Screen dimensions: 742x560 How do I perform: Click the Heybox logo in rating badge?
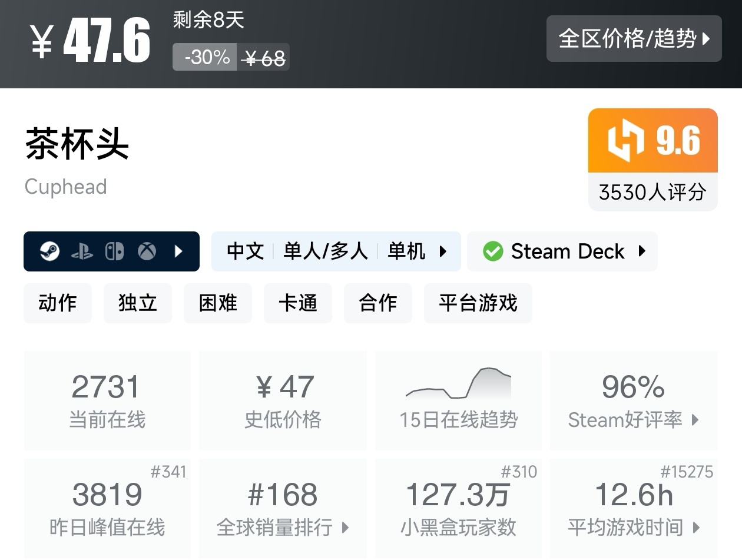pyautogui.click(x=625, y=141)
